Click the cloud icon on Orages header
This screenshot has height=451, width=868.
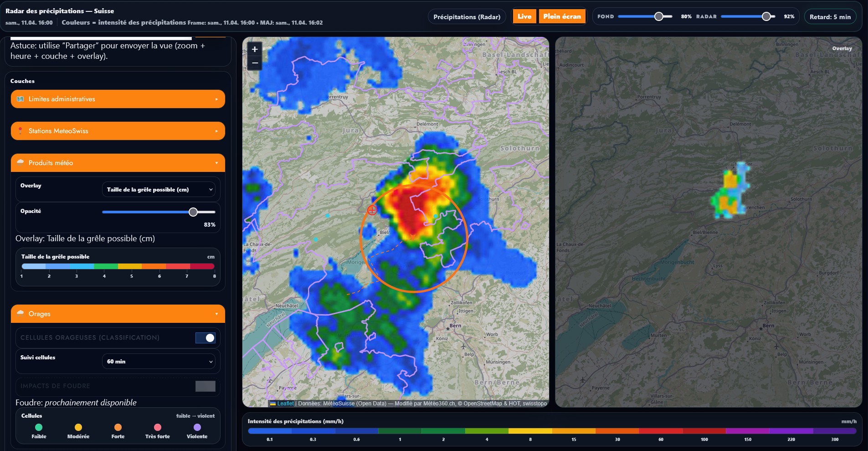tap(20, 313)
